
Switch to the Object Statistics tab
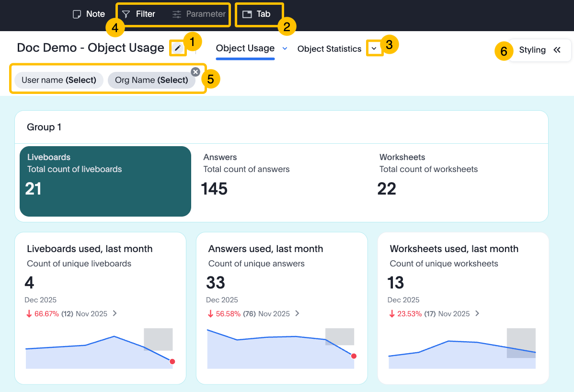tap(329, 49)
